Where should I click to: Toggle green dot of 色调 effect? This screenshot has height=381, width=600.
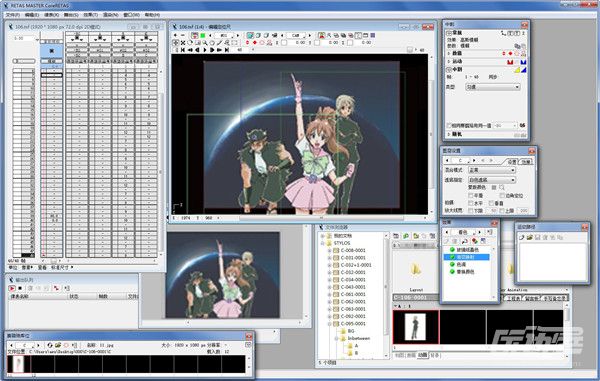452,264
